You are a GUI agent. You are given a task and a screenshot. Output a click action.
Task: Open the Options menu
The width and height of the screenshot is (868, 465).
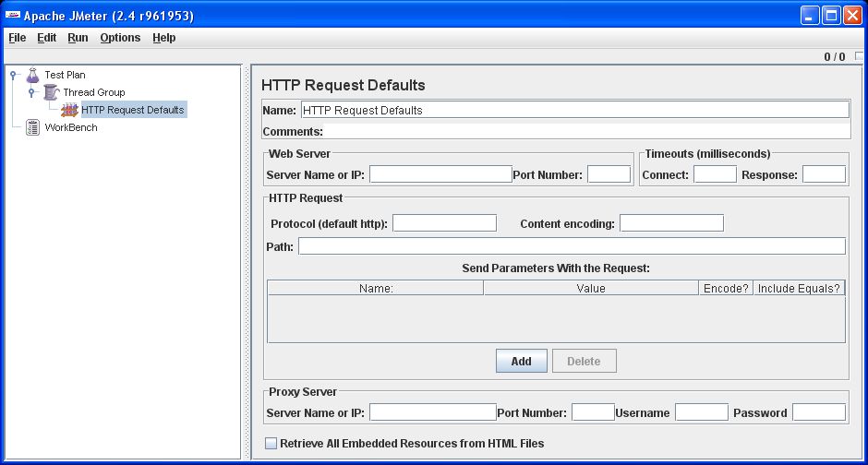tap(120, 38)
